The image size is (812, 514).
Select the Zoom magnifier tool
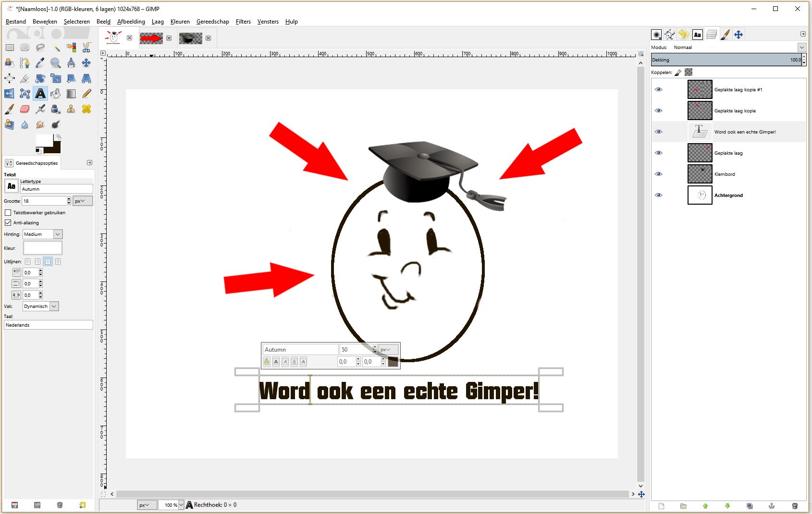(x=56, y=63)
